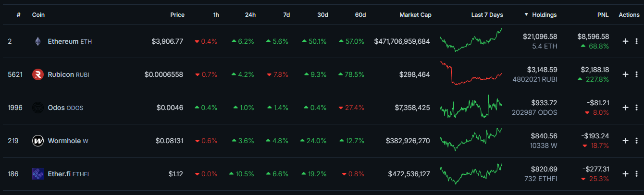Select holdings value $21,096.58
This screenshot has height=195, width=644.
[x=540, y=37]
